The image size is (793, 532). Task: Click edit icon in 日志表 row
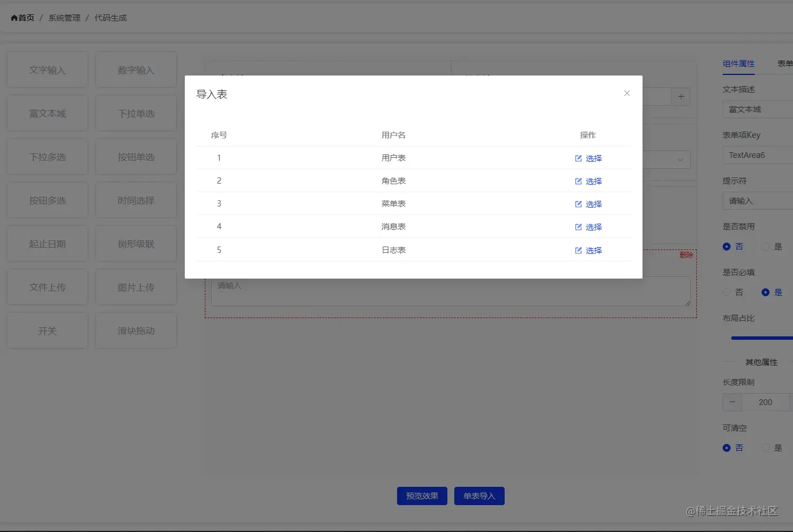(x=578, y=251)
